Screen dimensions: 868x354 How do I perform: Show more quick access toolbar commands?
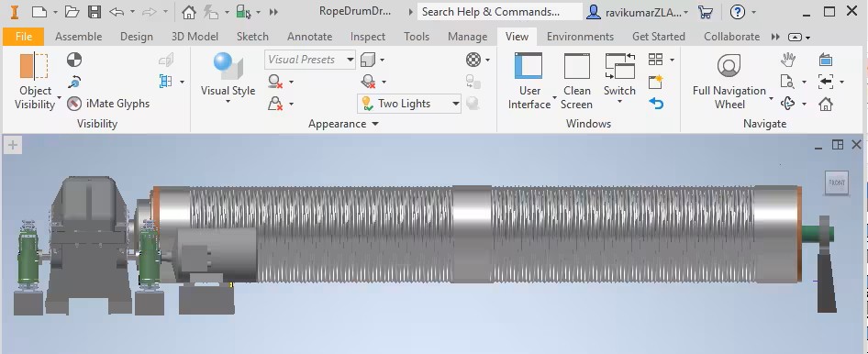coord(273,12)
